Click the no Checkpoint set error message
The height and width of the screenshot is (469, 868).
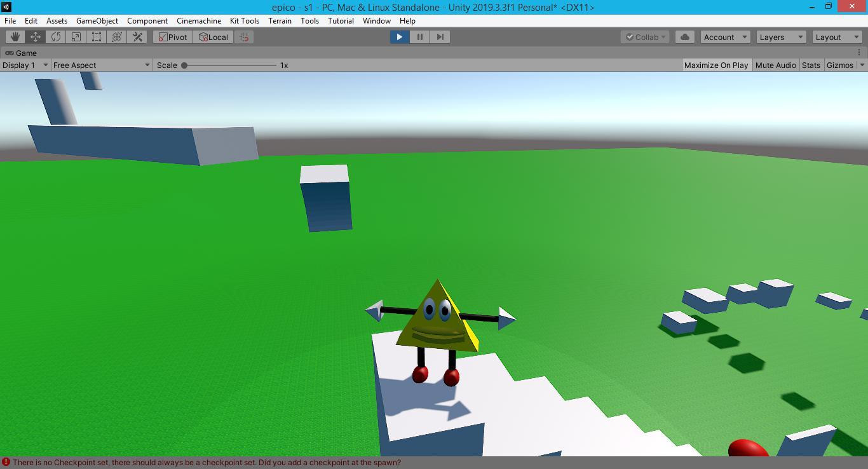207,463
